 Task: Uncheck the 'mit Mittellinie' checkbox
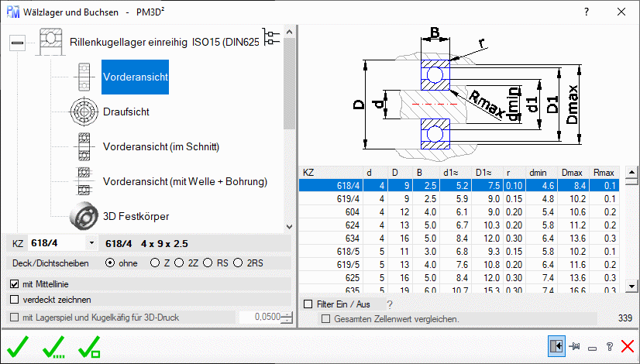[x=14, y=284]
